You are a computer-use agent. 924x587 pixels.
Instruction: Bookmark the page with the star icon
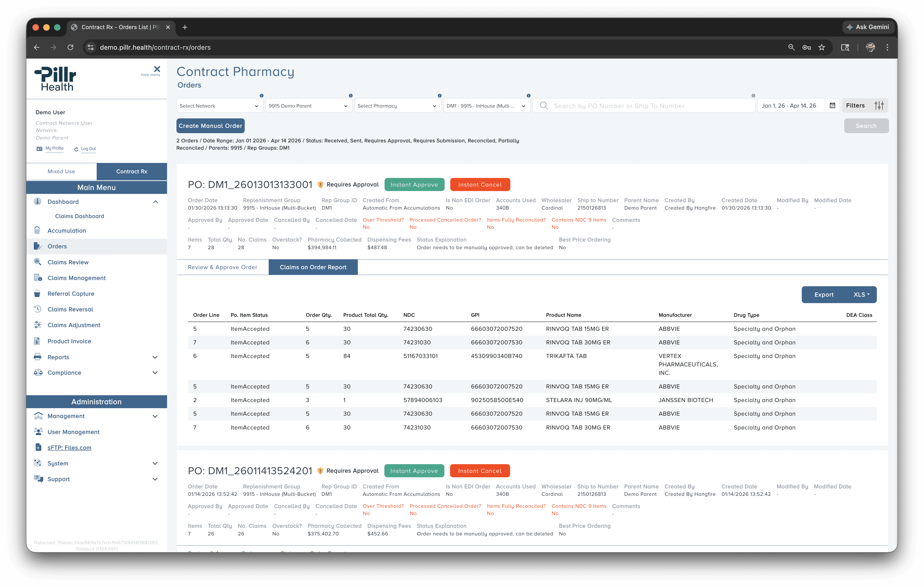[821, 48]
